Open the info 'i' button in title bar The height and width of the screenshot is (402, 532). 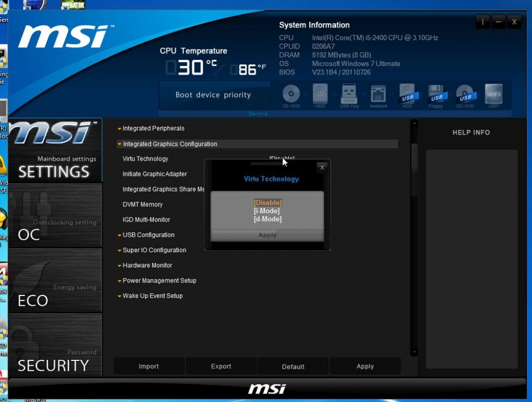pyautogui.click(x=483, y=22)
